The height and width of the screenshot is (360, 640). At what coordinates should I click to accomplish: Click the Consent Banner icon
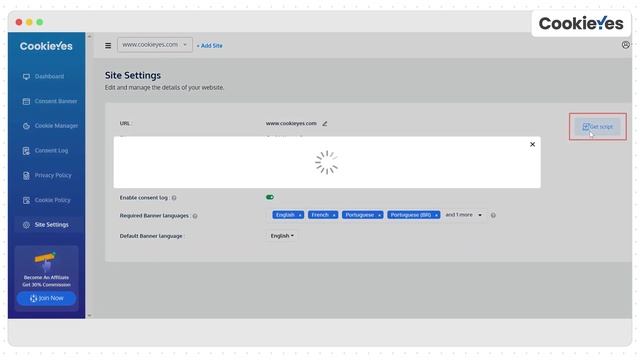26,101
